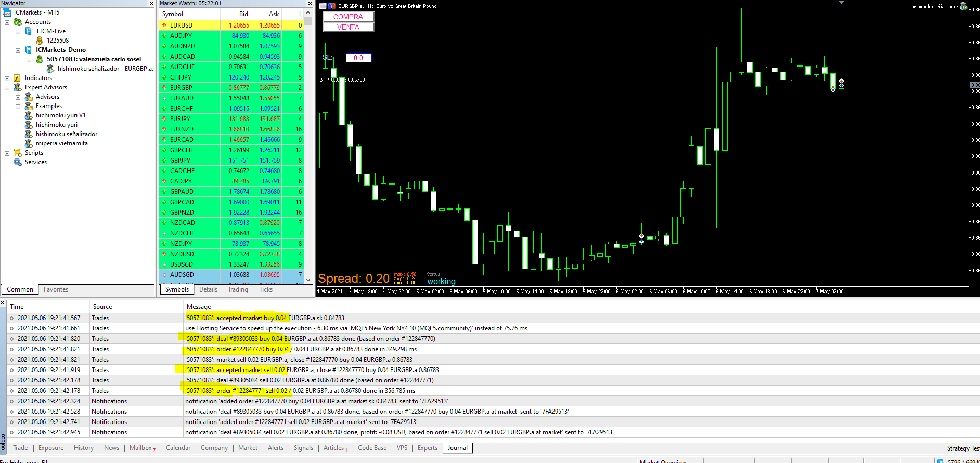Open the Trading tab in Market Watch
Viewport: 980px width, 463px height.
point(238,289)
